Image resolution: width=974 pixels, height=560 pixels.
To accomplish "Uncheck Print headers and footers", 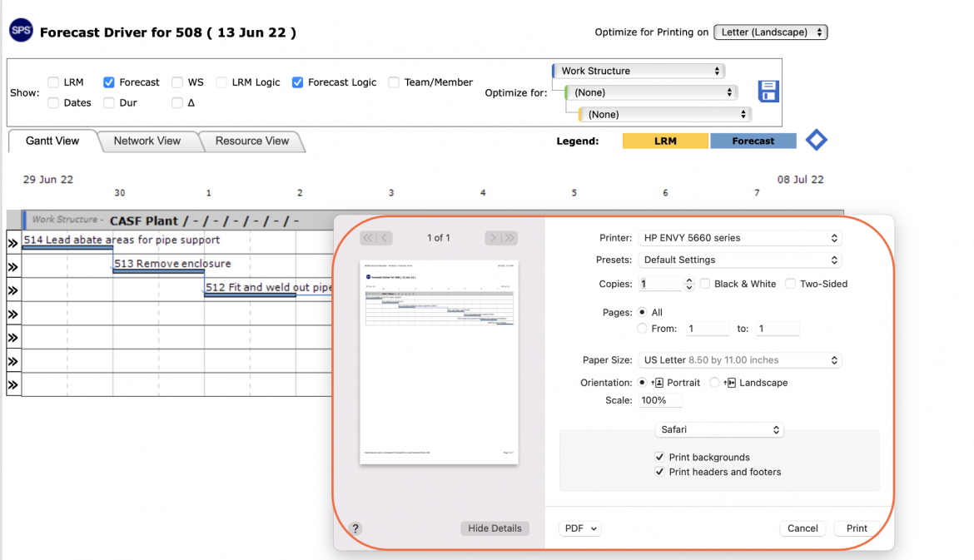I will coord(659,472).
